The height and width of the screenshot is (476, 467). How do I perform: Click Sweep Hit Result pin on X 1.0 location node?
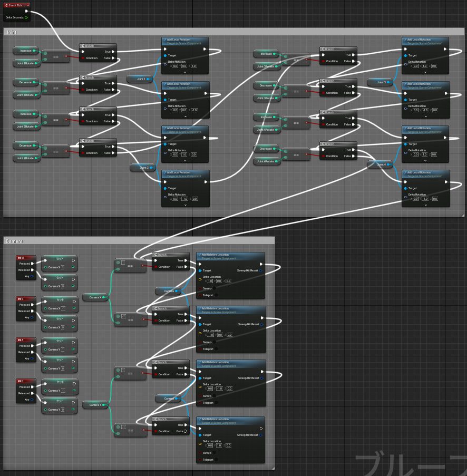pyautogui.click(x=260, y=270)
